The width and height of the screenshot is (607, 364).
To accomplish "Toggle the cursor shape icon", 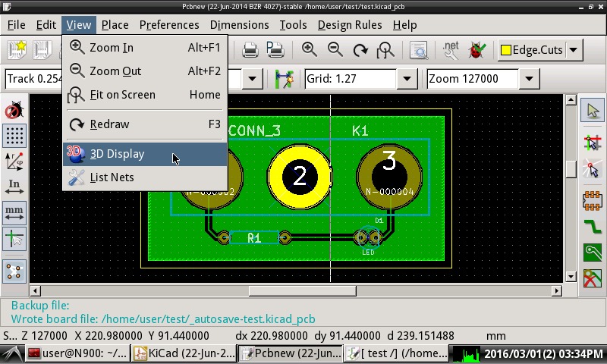I will coord(14,238).
